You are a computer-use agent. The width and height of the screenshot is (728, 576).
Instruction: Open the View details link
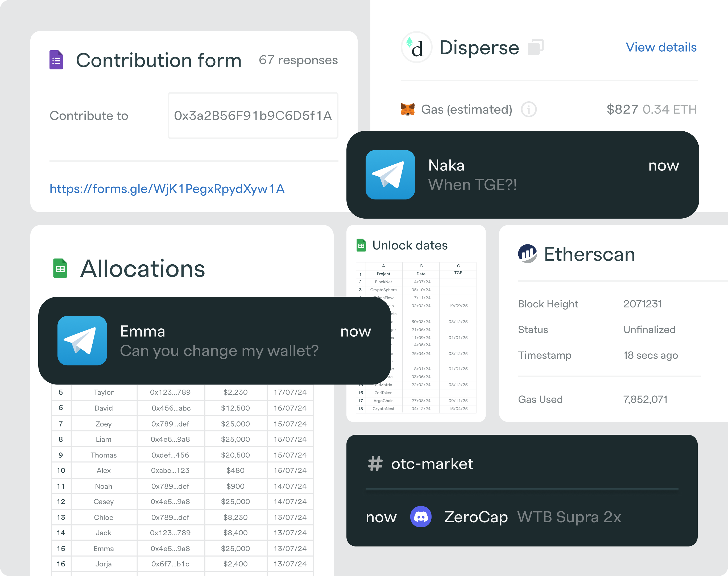point(661,47)
